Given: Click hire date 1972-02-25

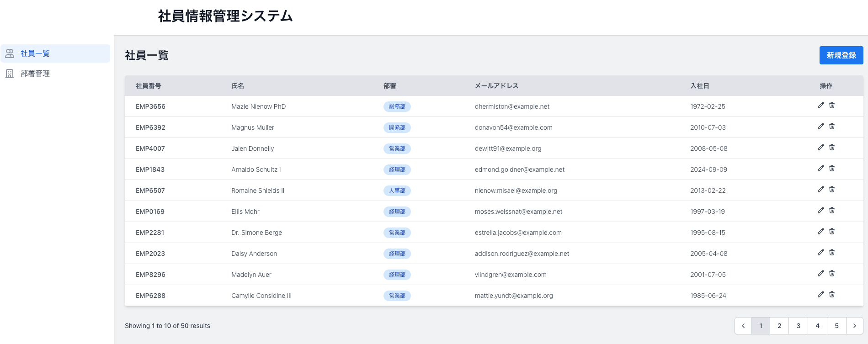Looking at the screenshot, I should click(708, 106).
